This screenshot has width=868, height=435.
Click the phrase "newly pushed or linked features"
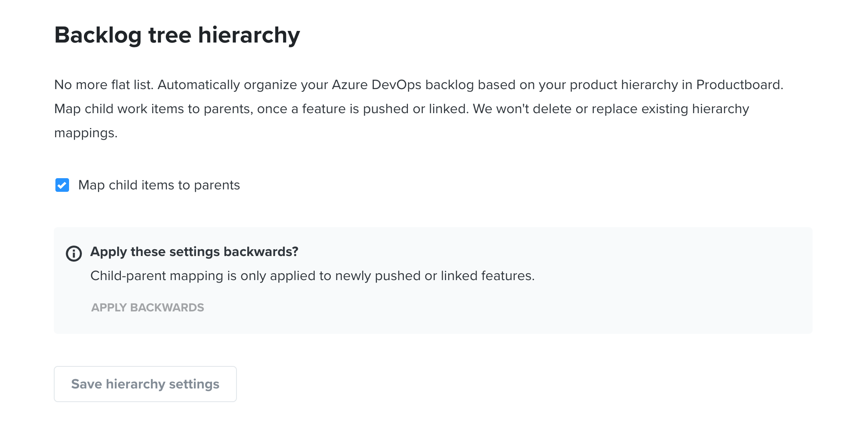[x=434, y=276]
